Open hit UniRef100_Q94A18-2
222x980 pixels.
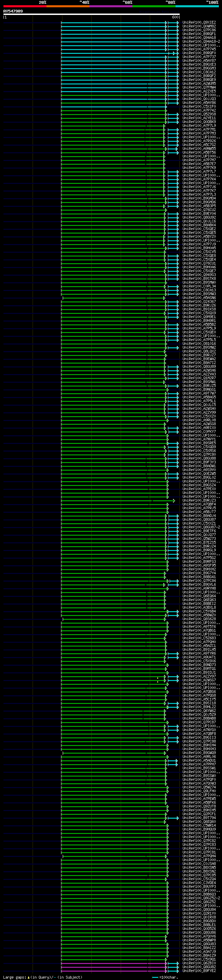click(201, 41)
